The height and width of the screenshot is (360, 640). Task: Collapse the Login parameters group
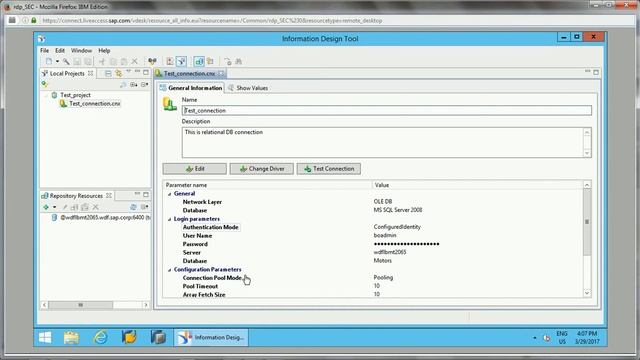click(170, 220)
